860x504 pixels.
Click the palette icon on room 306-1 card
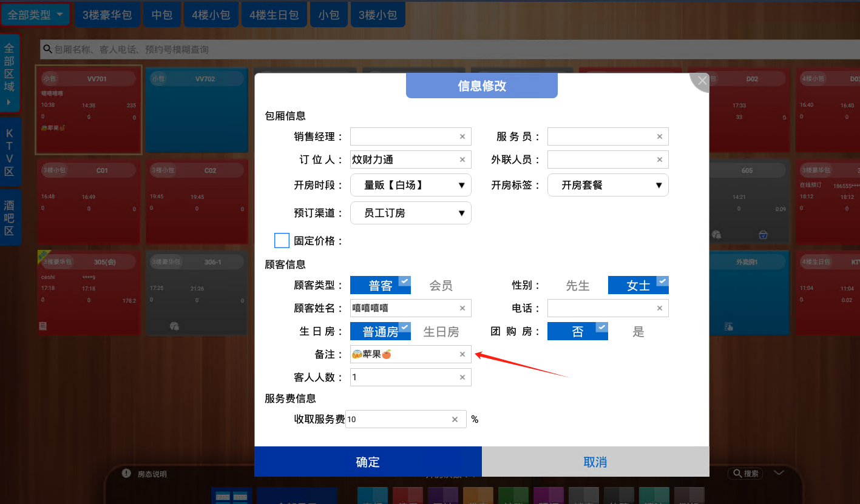click(x=174, y=326)
